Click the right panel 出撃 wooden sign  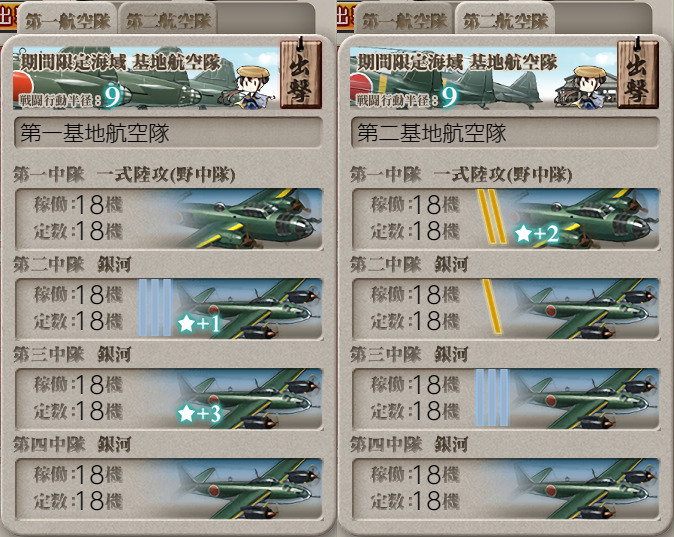(638, 73)
